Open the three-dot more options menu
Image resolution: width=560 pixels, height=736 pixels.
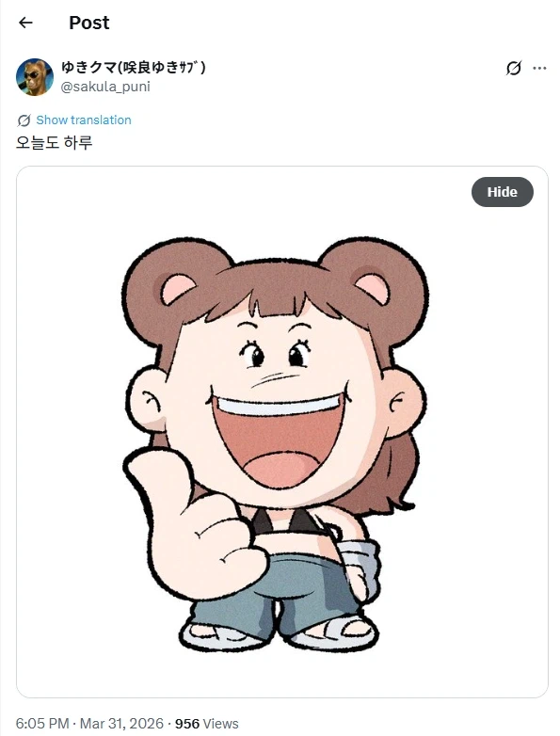coord(539,68)
